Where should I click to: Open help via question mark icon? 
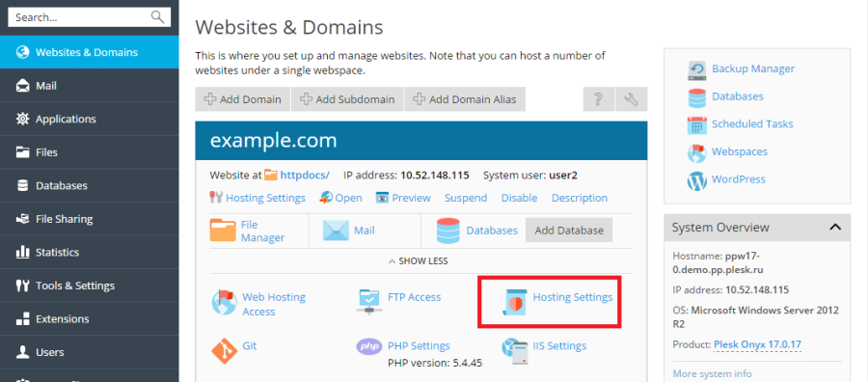pyautogui.click(x=598, y=99)
